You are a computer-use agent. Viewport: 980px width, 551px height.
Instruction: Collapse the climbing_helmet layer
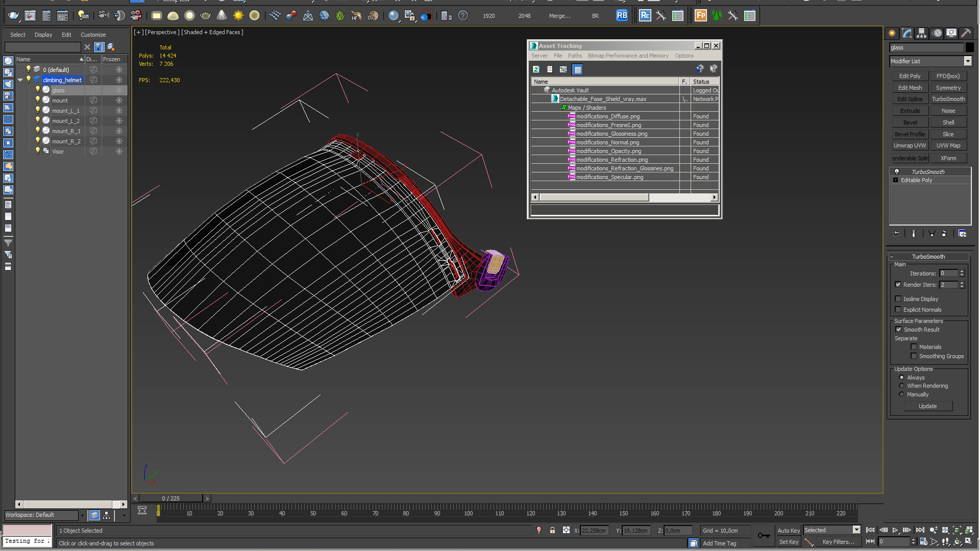20,80
